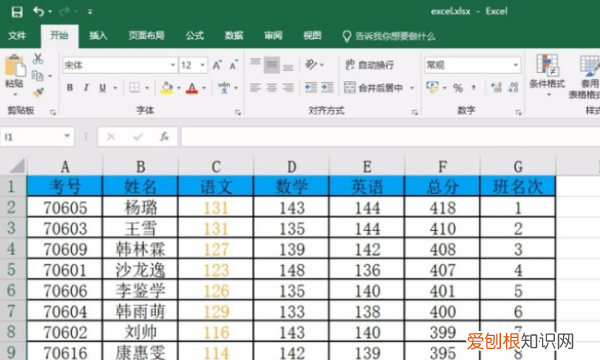Paste from clipboard with 粘贴 icon
The width and height of the screenshot is (600, 360).
pyautogui.click(x=15, y=66)
